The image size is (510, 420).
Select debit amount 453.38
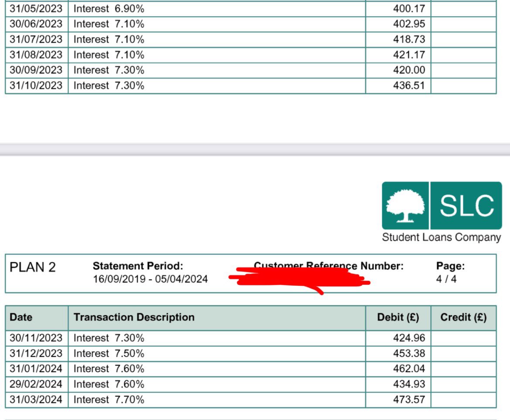(409, 353)
